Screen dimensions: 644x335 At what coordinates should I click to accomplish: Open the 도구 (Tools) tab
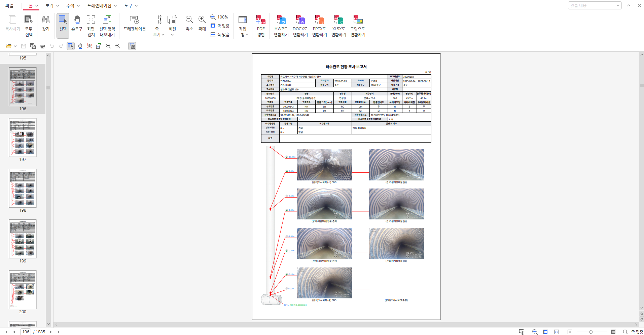click(x=128, y=6)
